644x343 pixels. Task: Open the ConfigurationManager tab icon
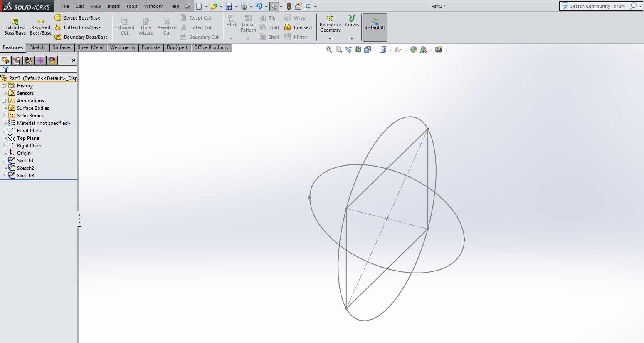click(x=29, y=60)
